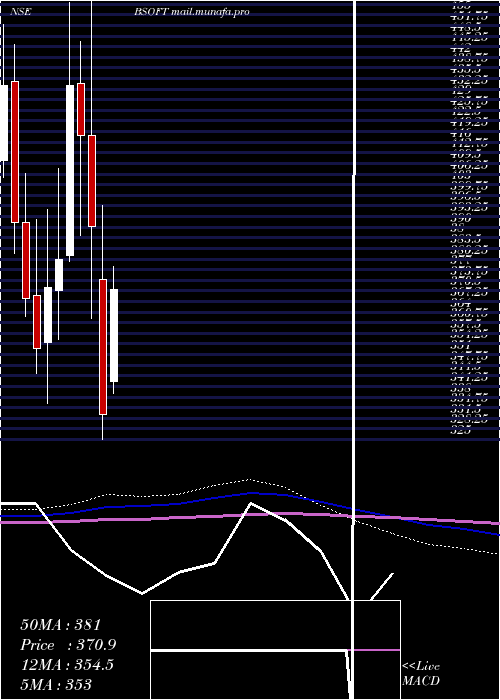Select the 50MA : 381 readout
This screenshot has width=500, height=700.
(x=61, y=625)
